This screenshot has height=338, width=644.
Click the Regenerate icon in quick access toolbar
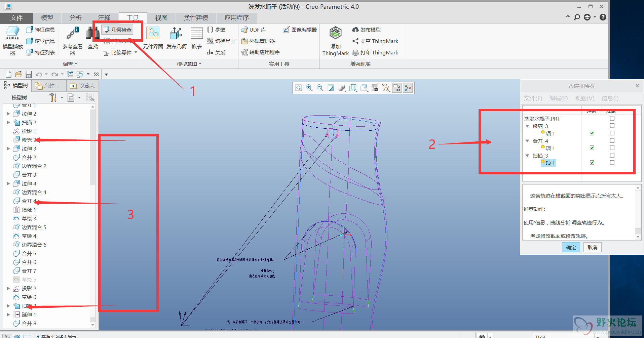tap(70, 74)
